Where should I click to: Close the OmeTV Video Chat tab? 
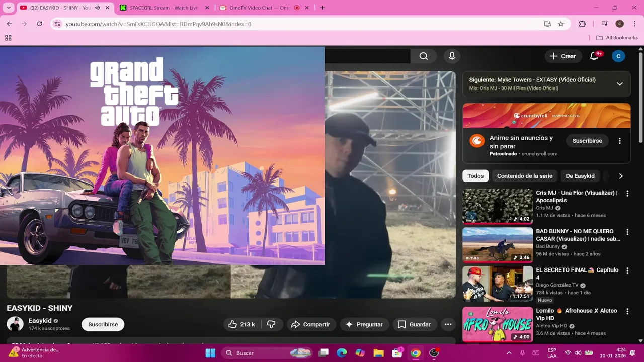[x=307, y=8]
